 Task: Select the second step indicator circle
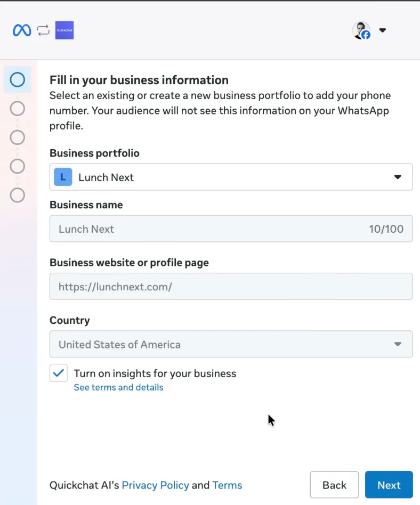tap(17, 108)
